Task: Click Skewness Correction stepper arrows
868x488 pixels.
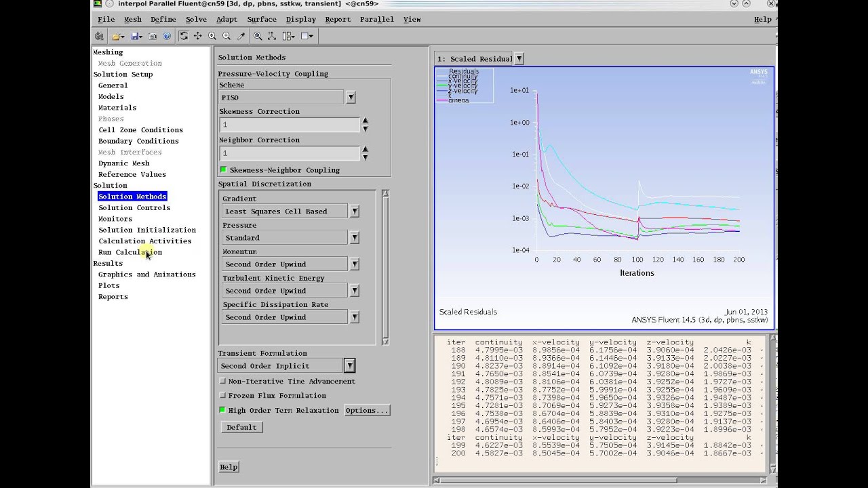Action: click(365, 125)
